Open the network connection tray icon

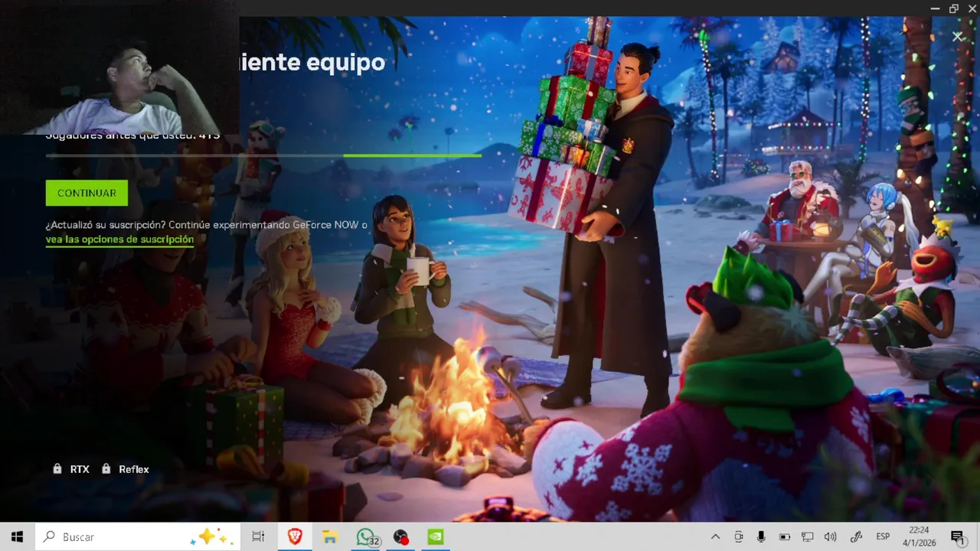click(807, 537)
